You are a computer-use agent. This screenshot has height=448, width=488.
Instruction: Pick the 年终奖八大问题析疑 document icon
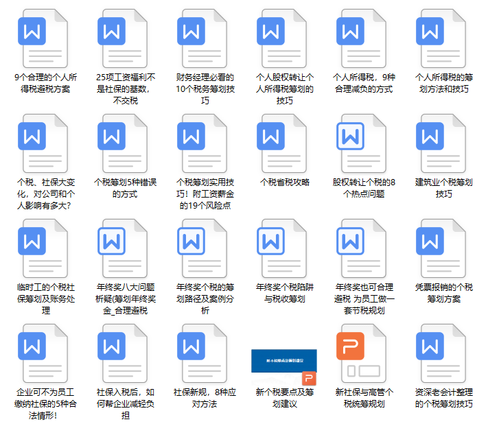pos(123,248)
